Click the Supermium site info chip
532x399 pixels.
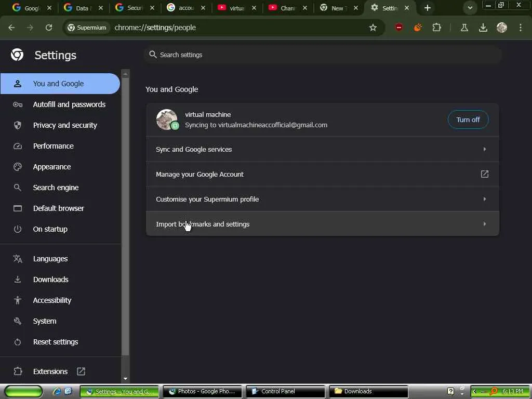87,28
